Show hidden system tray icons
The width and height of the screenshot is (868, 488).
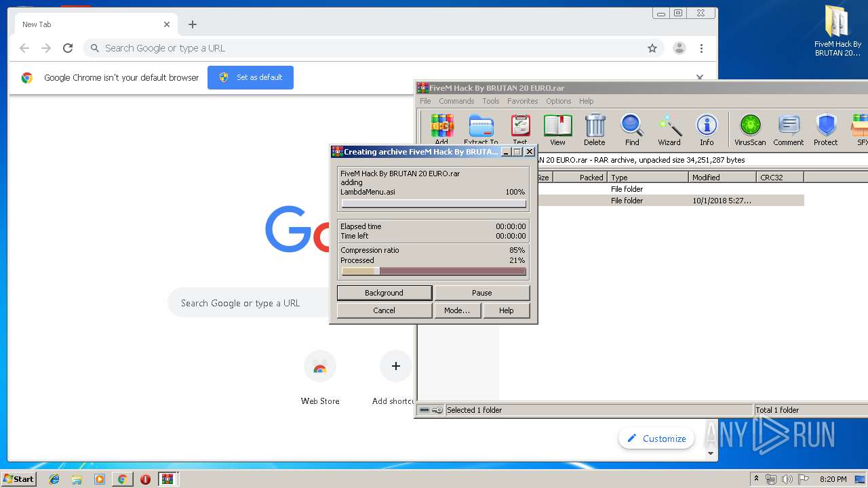756,479
